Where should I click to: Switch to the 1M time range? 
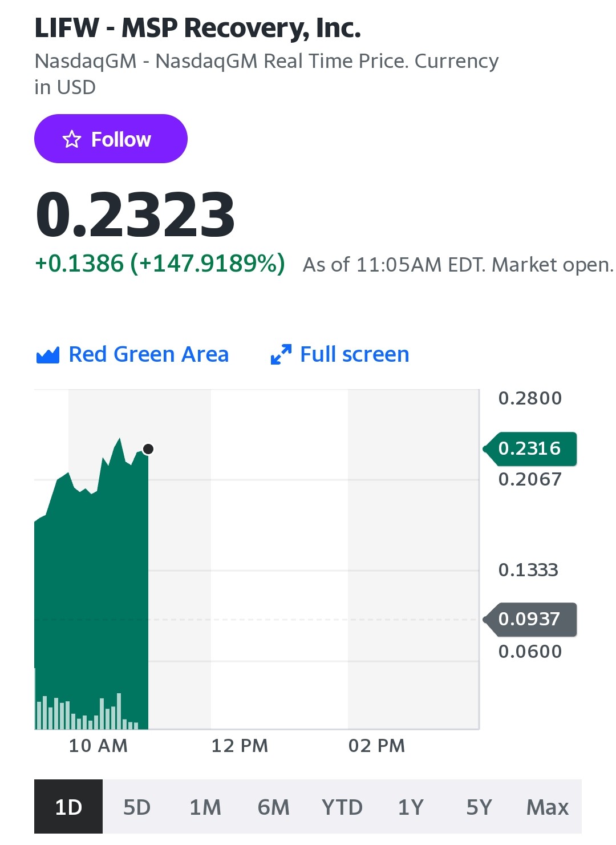pos(205,807)
